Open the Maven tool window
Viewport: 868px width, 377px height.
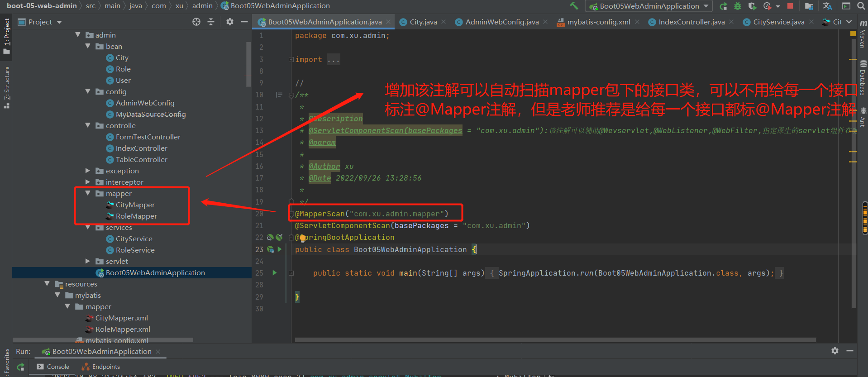[863, 34]
